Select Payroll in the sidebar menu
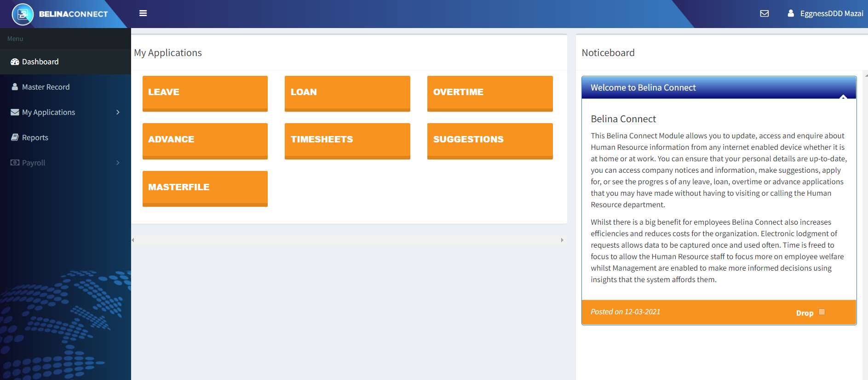Viewport: 868px width, 380px height. coord(65,163)
